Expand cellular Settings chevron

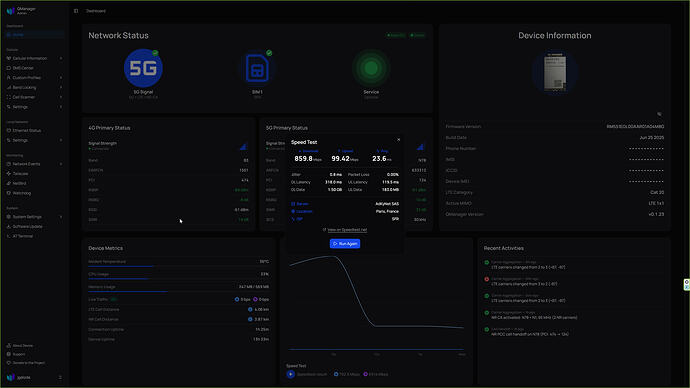pos(61,106)
